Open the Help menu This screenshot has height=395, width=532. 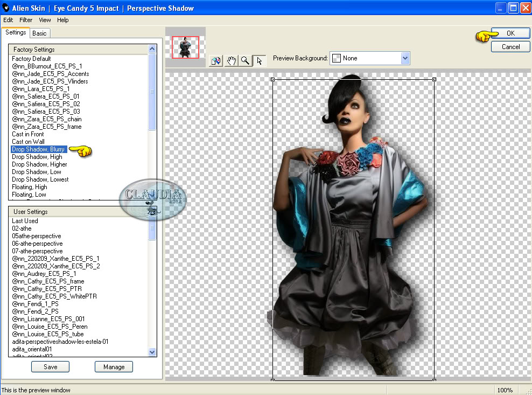[63, 20]
